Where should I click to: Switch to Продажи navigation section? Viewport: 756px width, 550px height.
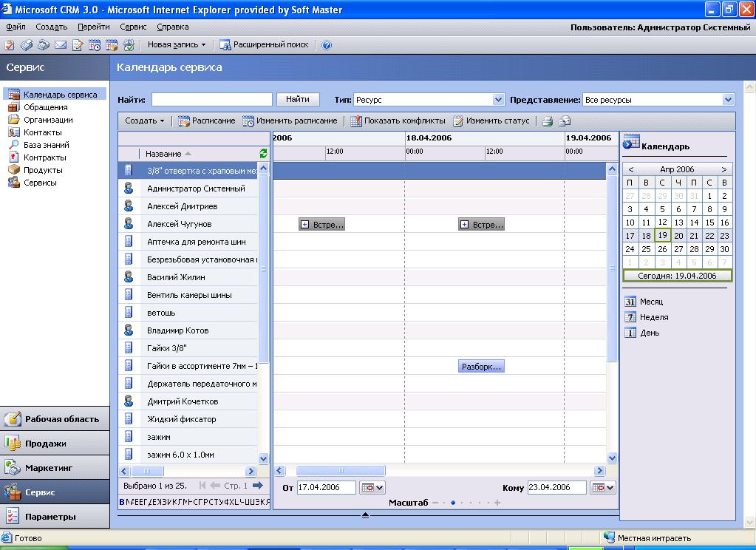pos(55,444)
